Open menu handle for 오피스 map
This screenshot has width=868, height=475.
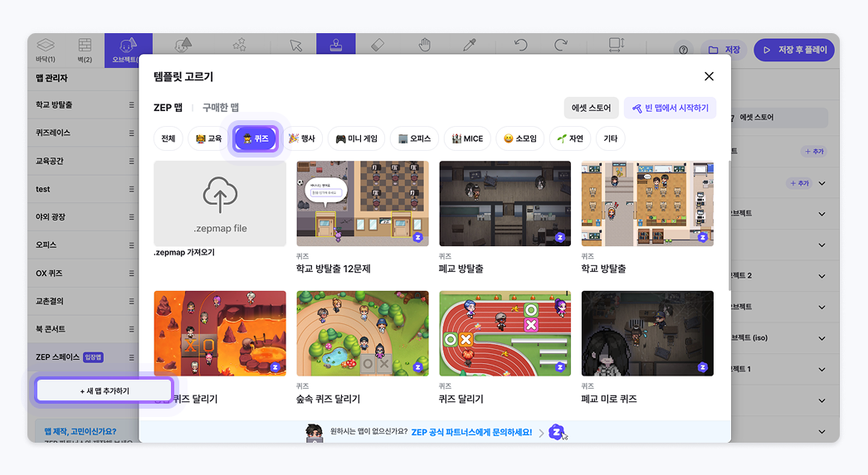tap(131, 245)
